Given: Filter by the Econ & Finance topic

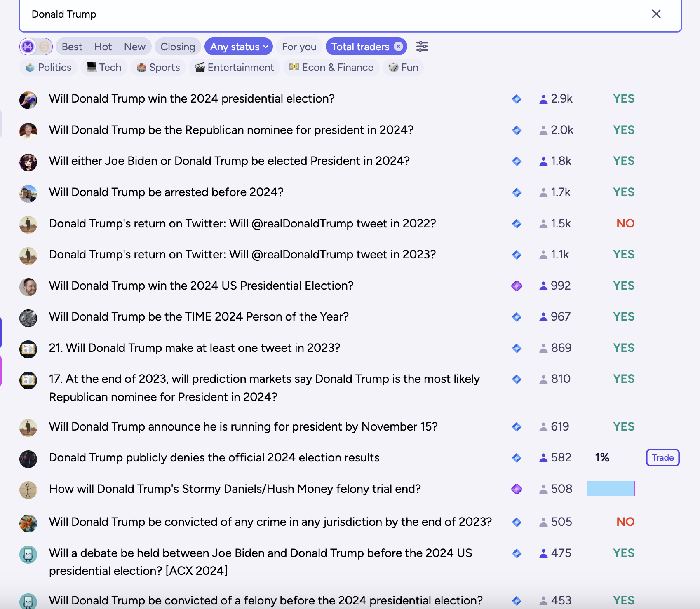Looking at the screenshot, I should click(331, 68).
